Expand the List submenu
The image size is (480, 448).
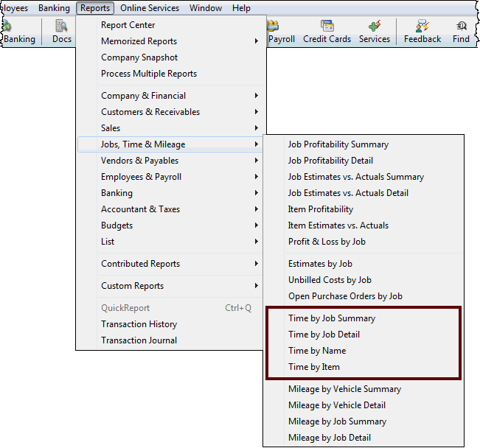point(170,242)
